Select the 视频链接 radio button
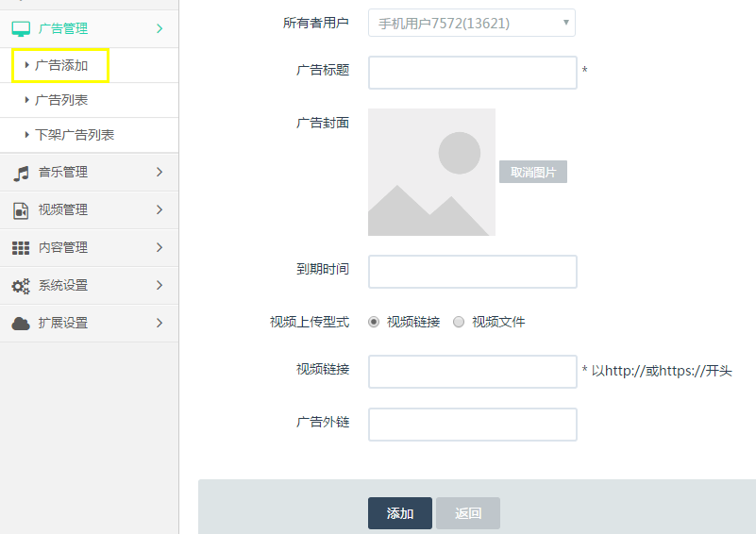Image resolution: width=756 pixels, height=534 pixels. pyautogui.click(x=374, y=322)
